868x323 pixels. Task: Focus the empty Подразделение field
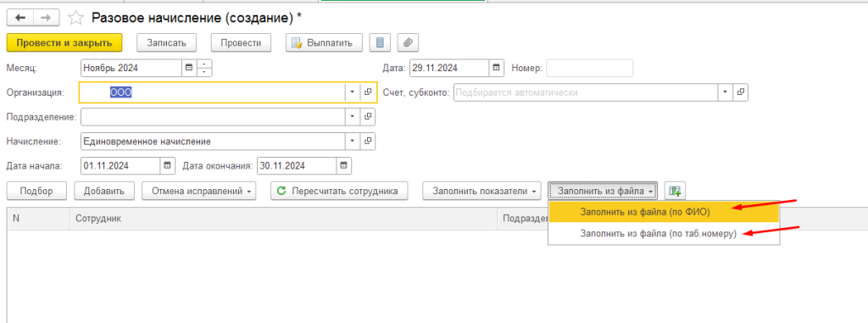213,117
